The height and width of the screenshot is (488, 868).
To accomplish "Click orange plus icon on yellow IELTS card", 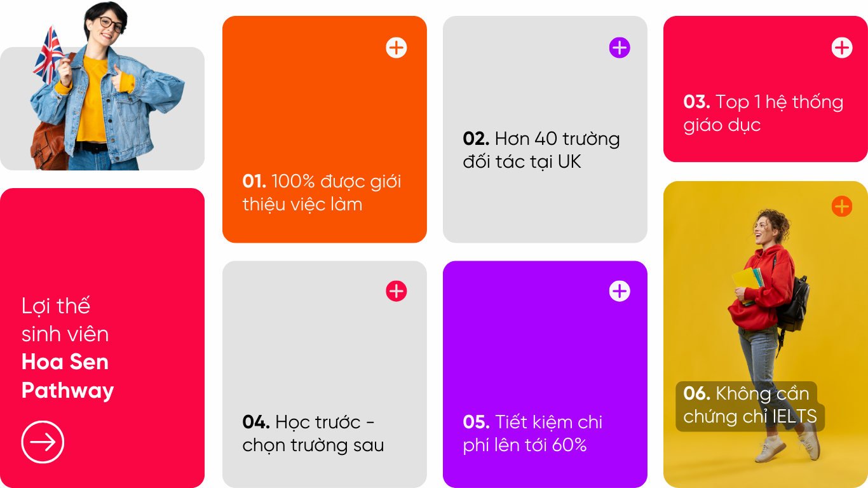I will point(841,207).
